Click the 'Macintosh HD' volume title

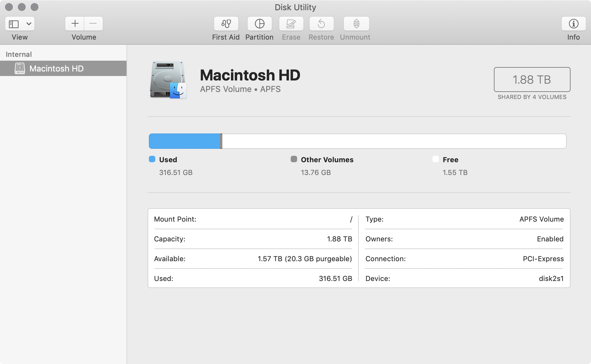pyautogui.click(x=250, y=75)
